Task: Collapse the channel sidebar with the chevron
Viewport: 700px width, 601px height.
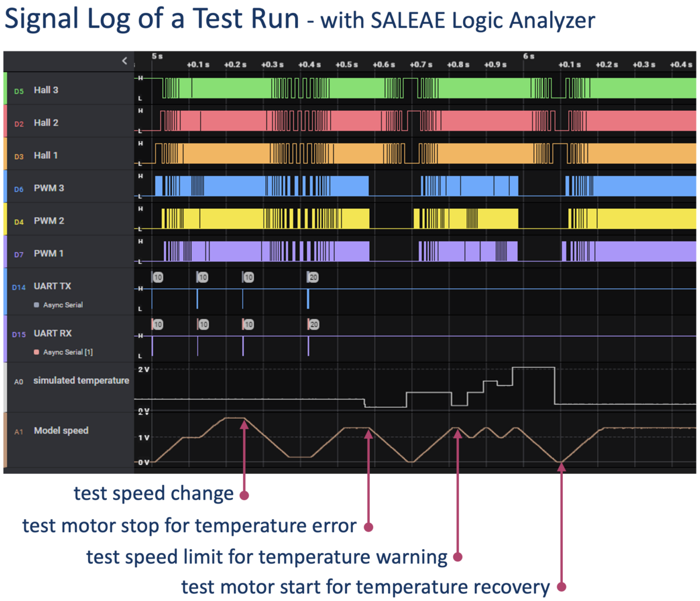Action: click(124, 61)
